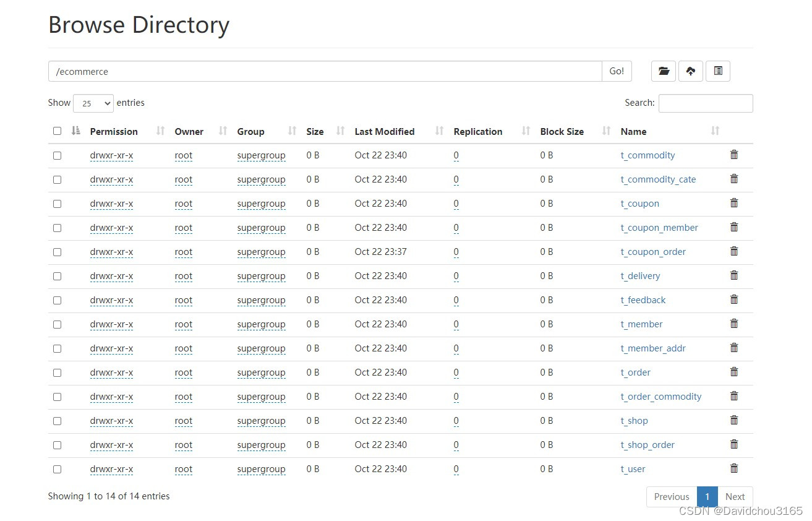Check the checkbox for the t_commodity row
The width and height of the screenshot is (812, 521).
(x=57, y=155)
